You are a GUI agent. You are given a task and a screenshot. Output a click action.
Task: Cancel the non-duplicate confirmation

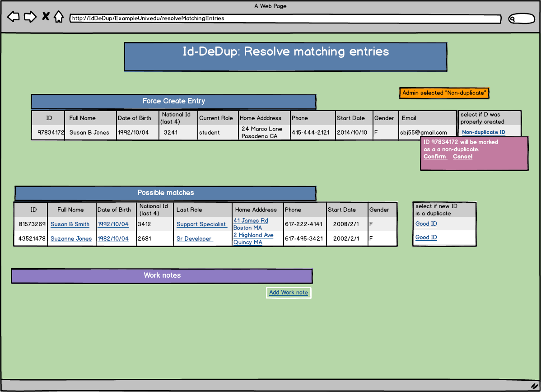462,156
